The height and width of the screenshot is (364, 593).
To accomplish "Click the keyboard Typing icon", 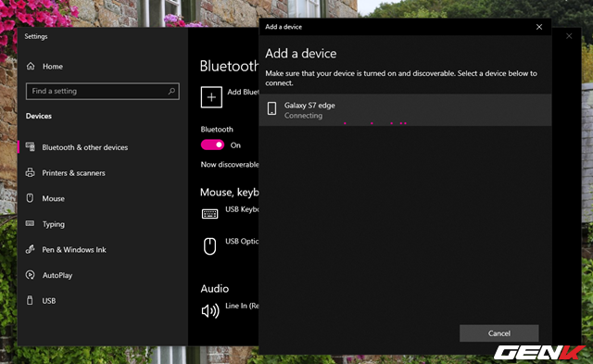I will [x=30, y=223].
